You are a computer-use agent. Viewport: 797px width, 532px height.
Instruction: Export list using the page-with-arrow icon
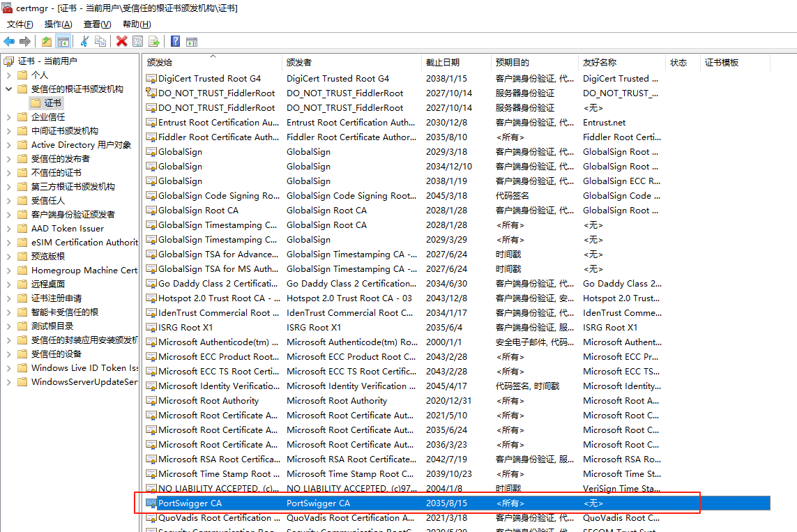[153, 42]
